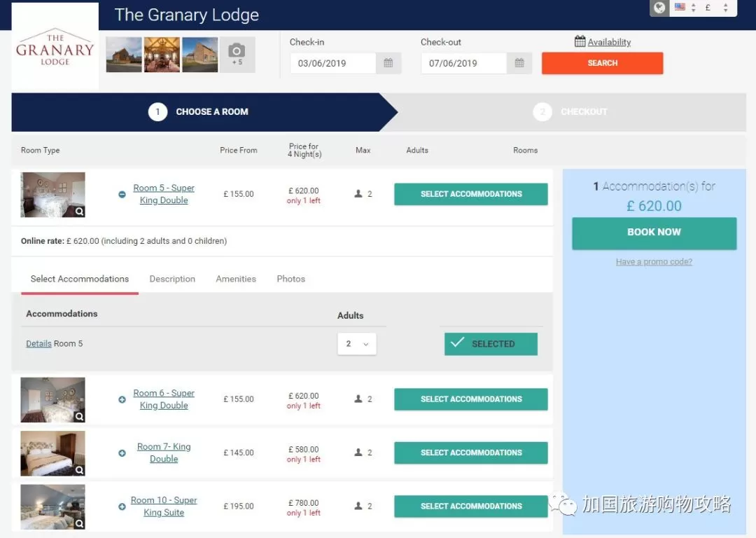Open Room 5 bedroom photo thumbnail
This screenshot has height=538, width=756.
coord(53,195)
